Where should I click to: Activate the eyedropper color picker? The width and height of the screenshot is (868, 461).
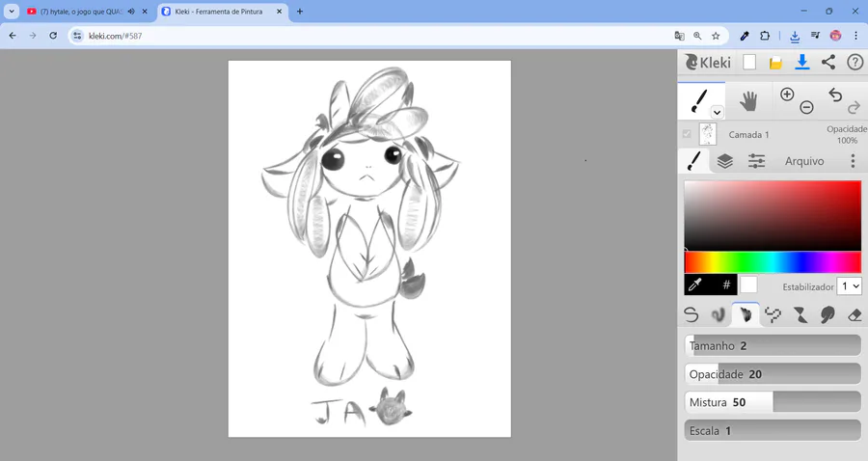click(x=695, y=285)
